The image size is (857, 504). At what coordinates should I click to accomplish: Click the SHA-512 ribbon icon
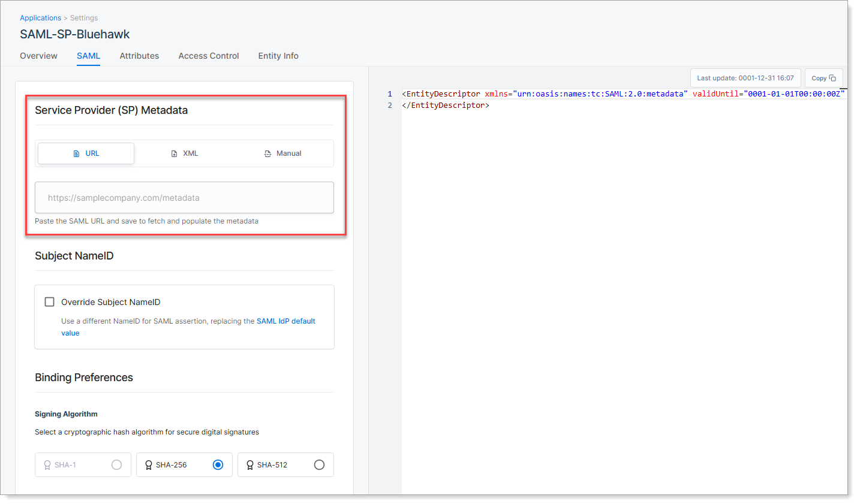250,465
